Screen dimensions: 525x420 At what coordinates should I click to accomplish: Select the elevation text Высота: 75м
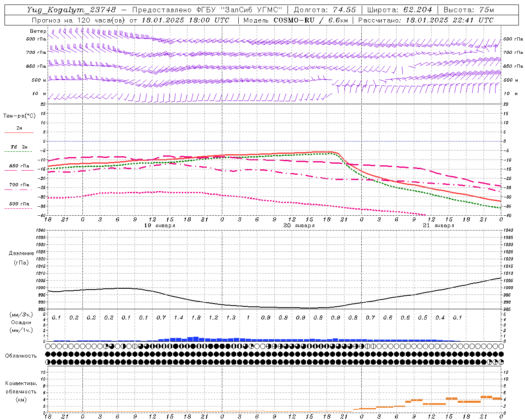coord(468,10)
